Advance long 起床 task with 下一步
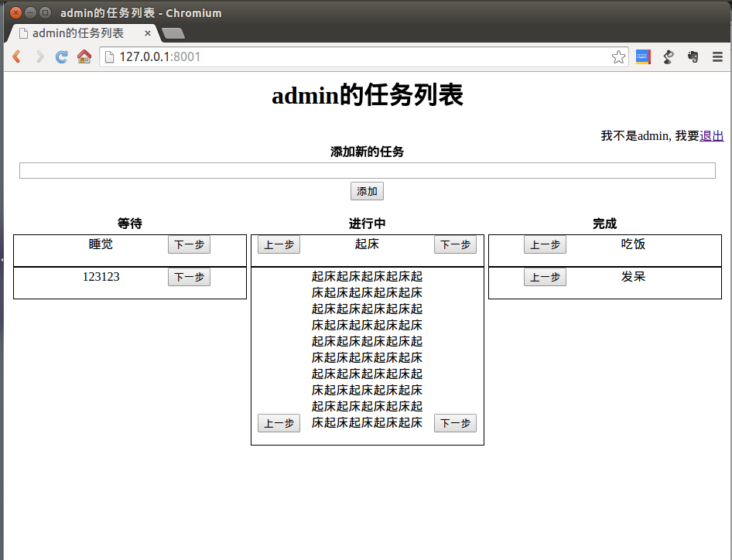This screenshot has height=560, width=732. point(455,423)
